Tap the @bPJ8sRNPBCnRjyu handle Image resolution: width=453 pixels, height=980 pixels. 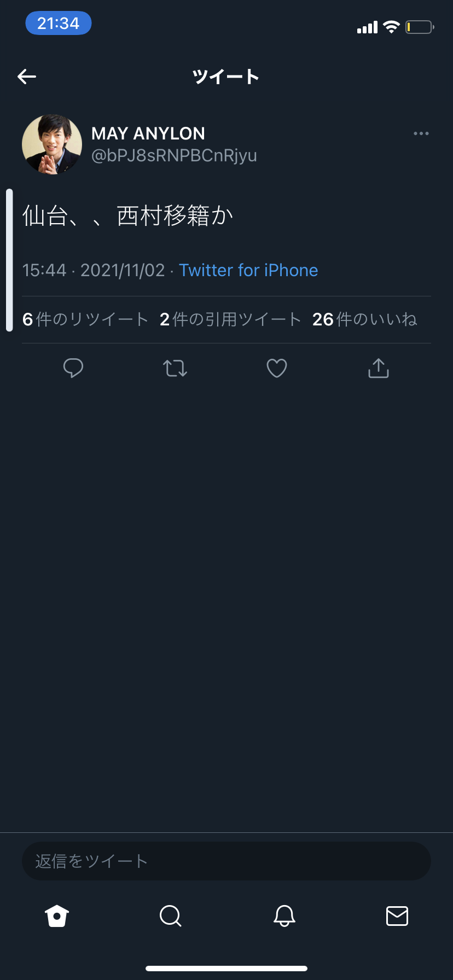174,156
